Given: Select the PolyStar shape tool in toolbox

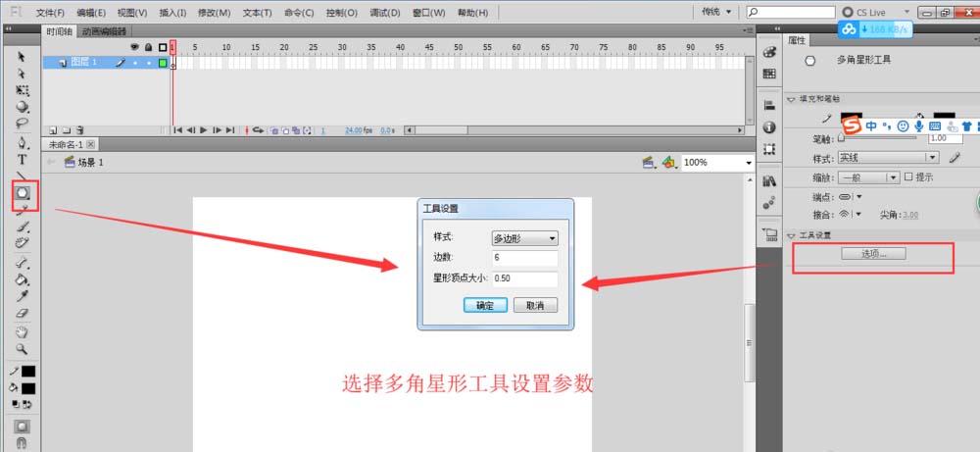Looking at the screenshot, I should pyautogui.click(x=24, y=194).
